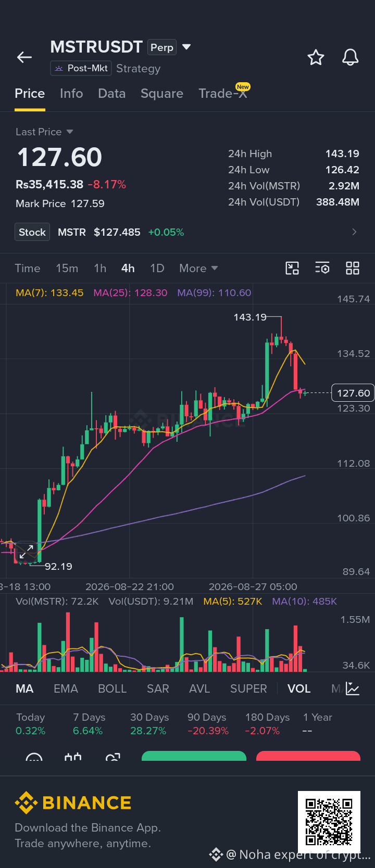This screenshot has height=868, width=375.
Task: Click the 7 Days 6.64% performance
Action: (89, 724)
